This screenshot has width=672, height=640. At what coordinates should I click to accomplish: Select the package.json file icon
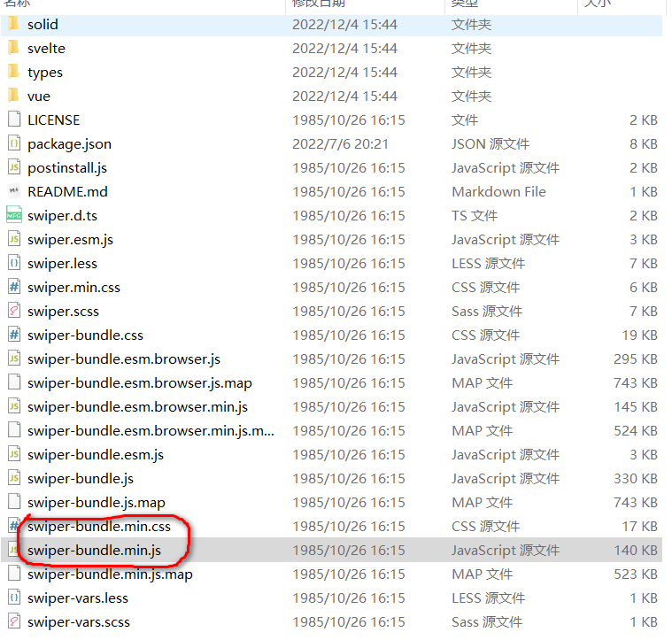tap(14, 143)
